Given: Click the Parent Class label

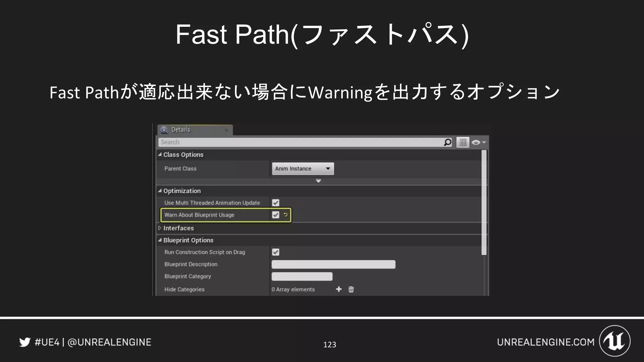Looking at the screenshot, I should 180,169.
